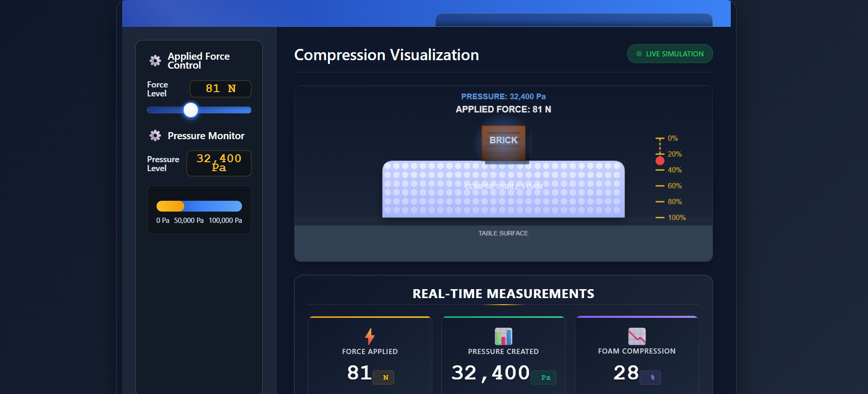Image resolution: width=868 pixels, height=394 pixels.
Task: Click the 'APPLIED FORCE: 81 N' label
Action: 503,110
